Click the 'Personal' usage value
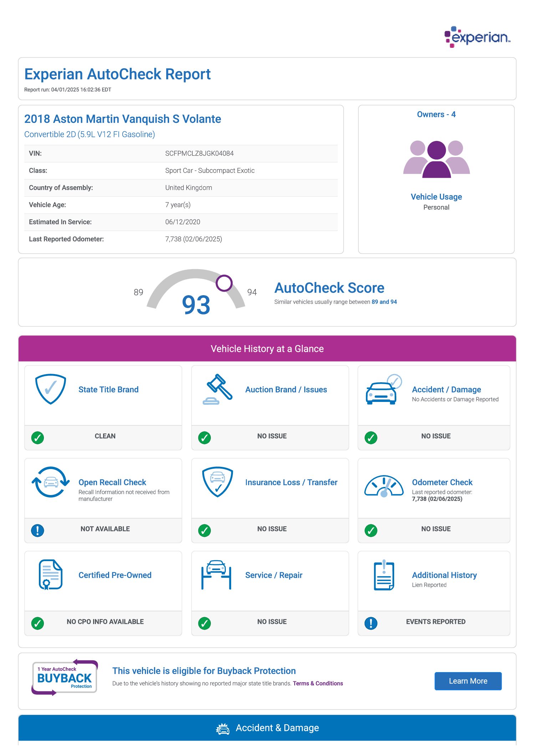This screenshot has height=756, width=534. click(x=436, y=207)
